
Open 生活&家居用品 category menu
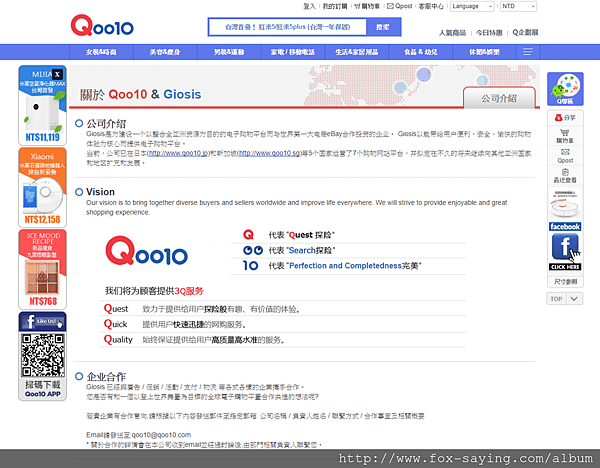(357, 52)
